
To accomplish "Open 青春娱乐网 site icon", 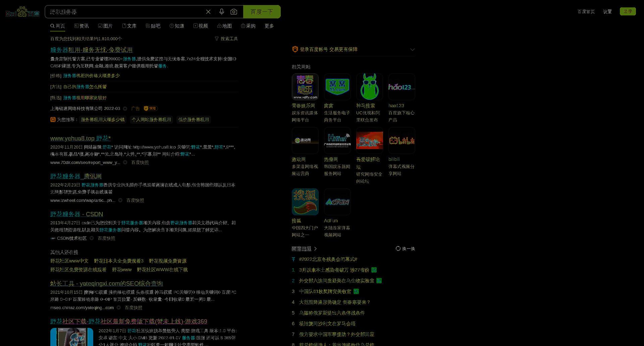I will coord(305,87).
